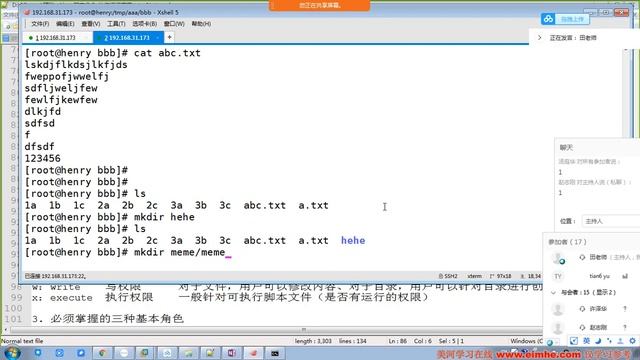Screen dimensions: 640x360
Task: Open the Xshell red icon on taskbar
Action: 253,353
